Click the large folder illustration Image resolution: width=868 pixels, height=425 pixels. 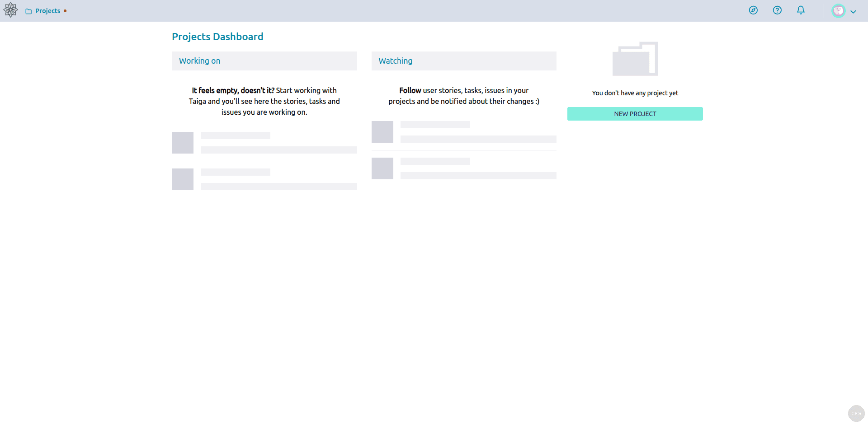click(x=635, y=59)
